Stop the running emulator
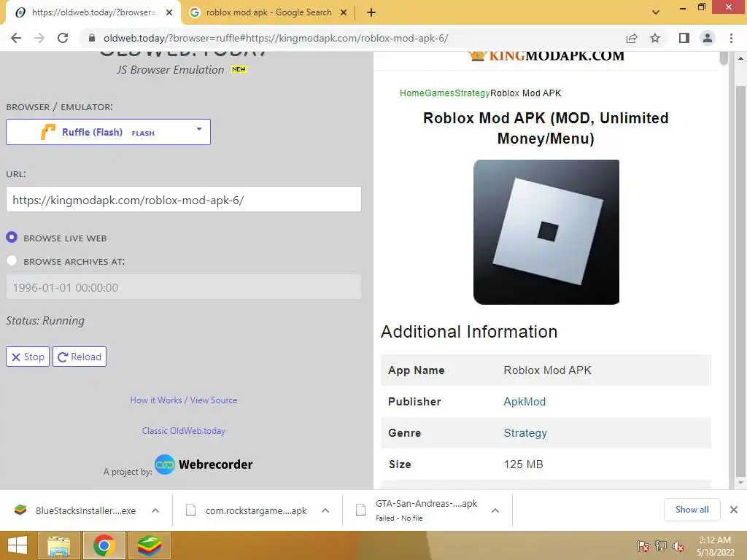The image size is (747, 560). pos(28,357)
